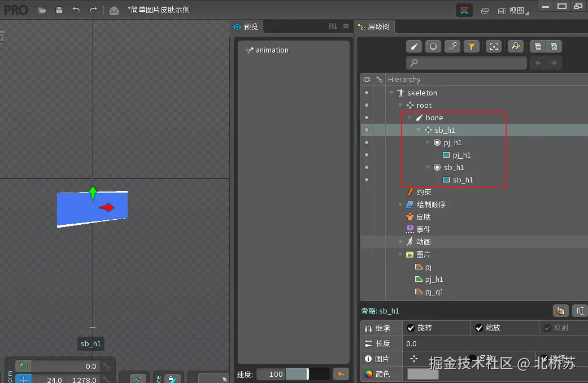Click the crosshair icon in the 图片 row
Viewport: 588px width, 383px height.
point(414,359)
